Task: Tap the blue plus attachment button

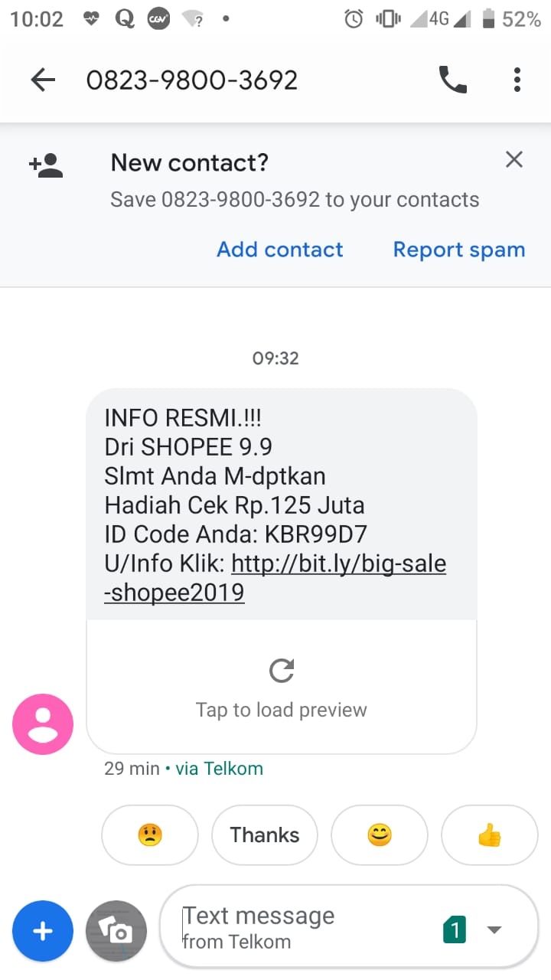Action: point(43,931)
